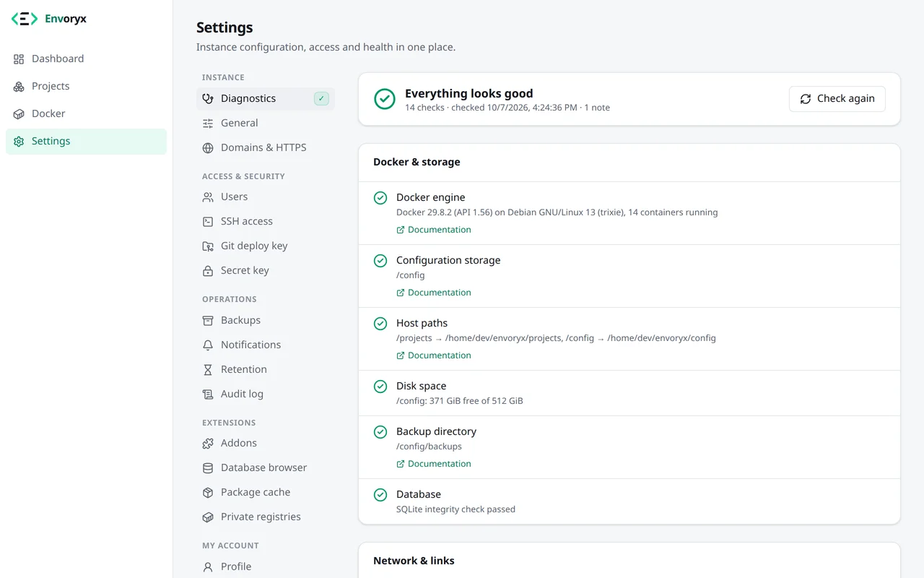Click the Envoryx logo
924x578 pixels.
point(49,19)
